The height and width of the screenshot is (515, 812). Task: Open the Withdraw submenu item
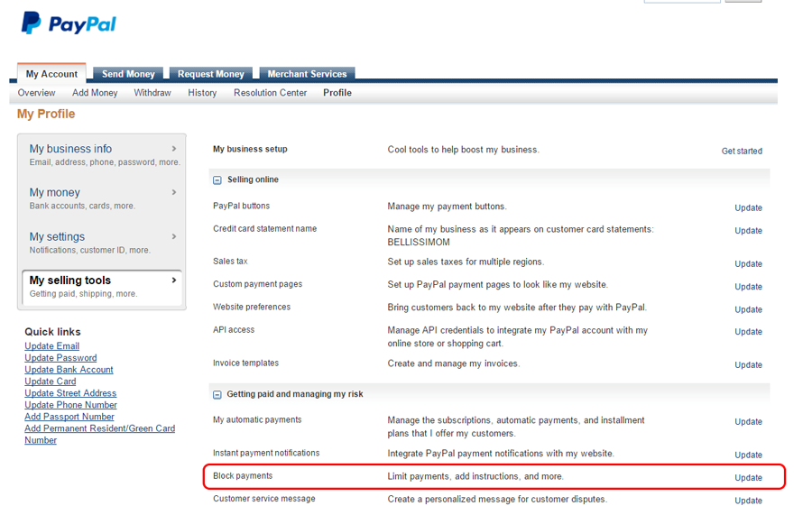(x=152, y=93)
